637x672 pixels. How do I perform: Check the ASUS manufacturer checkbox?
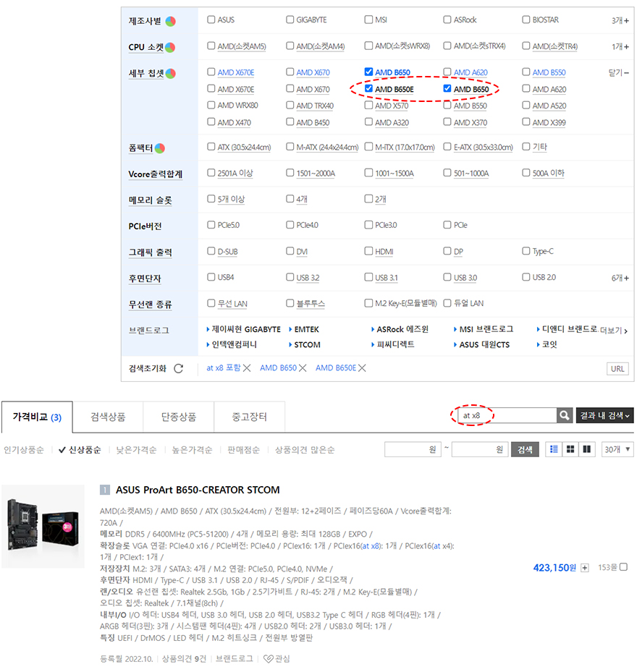[x=211, y=20]
